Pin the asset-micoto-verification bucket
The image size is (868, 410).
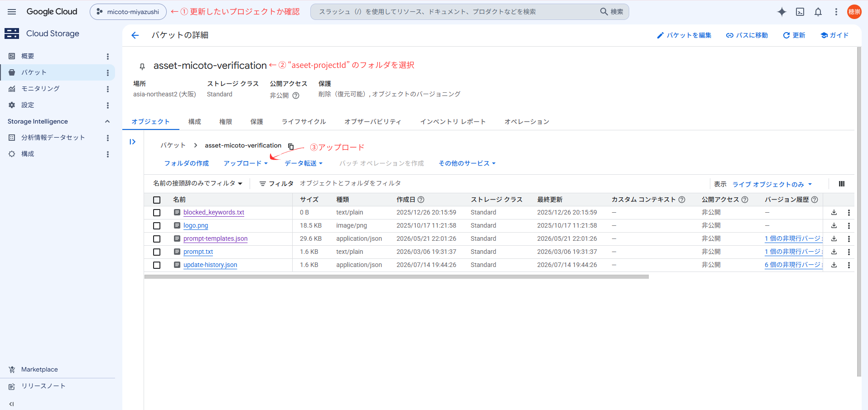coord(142,67)
